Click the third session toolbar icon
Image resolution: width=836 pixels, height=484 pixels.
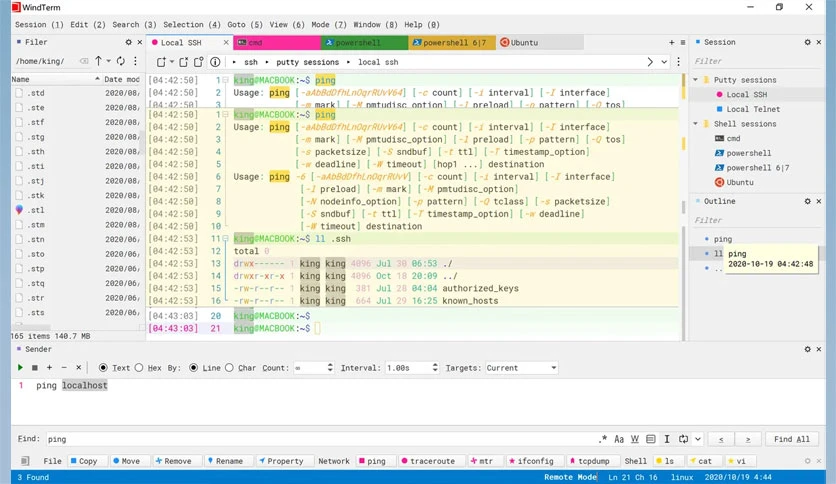pos(199,62)
